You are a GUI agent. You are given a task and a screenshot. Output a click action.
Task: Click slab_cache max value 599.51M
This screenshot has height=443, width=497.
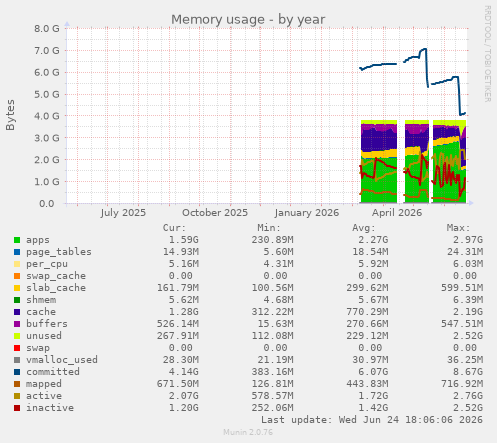click(x=462, y=288)
